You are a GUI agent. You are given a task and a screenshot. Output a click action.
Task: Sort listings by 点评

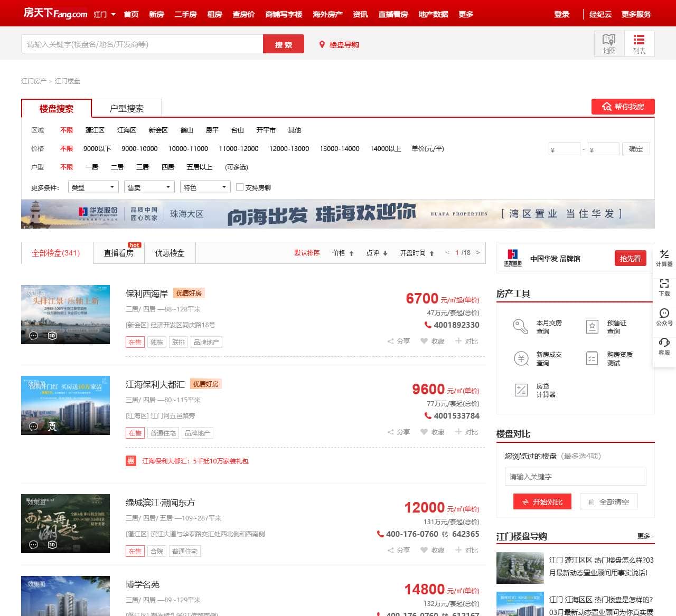tap(377, 253)
